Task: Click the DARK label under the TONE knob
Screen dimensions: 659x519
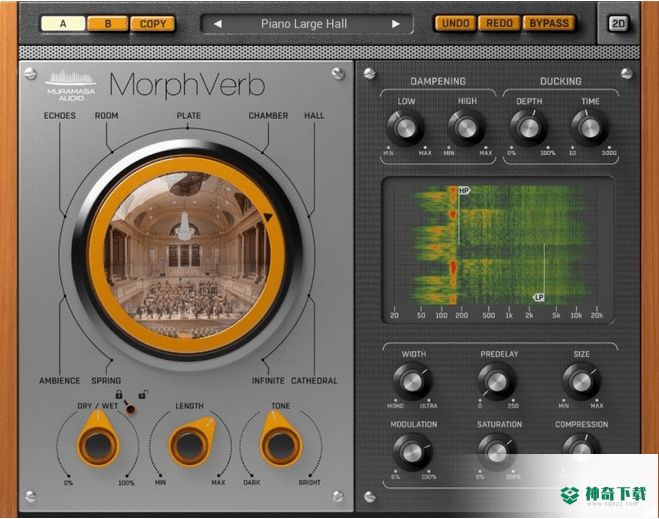Action: 252,482
